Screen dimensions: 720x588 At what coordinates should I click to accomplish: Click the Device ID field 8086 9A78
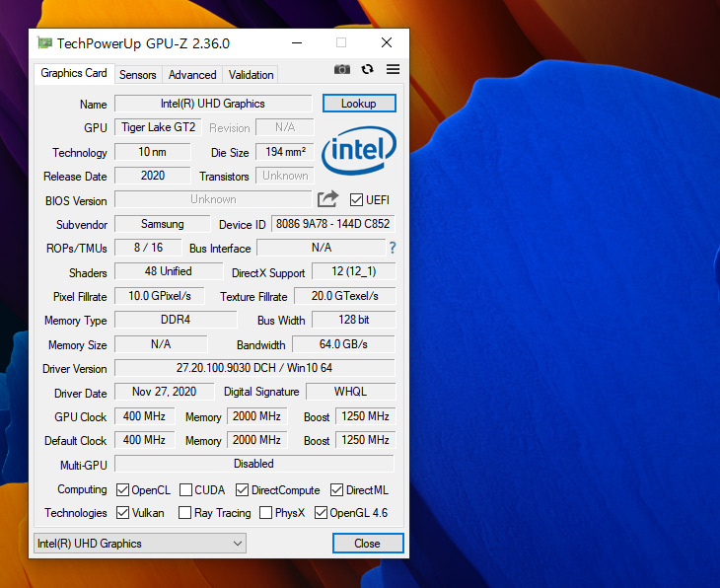(x=333, y=224)
